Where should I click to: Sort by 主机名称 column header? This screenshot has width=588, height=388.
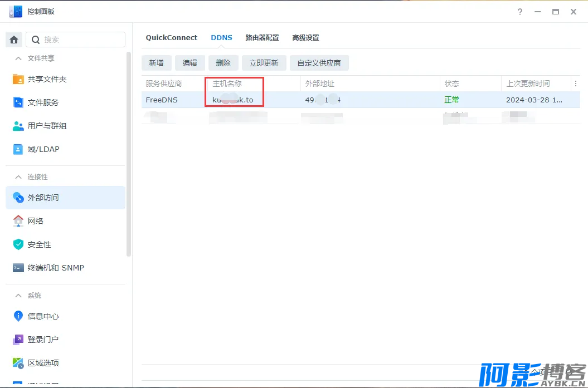(x=254, y=84)
